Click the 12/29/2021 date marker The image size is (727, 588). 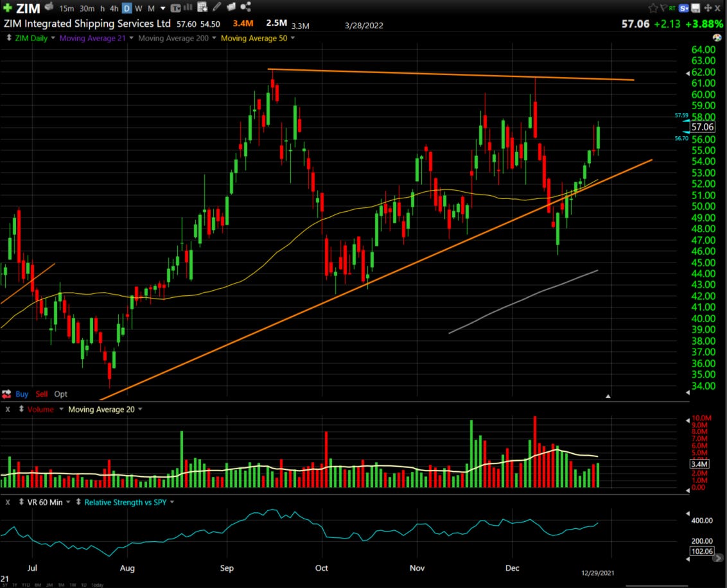[598, 573]
